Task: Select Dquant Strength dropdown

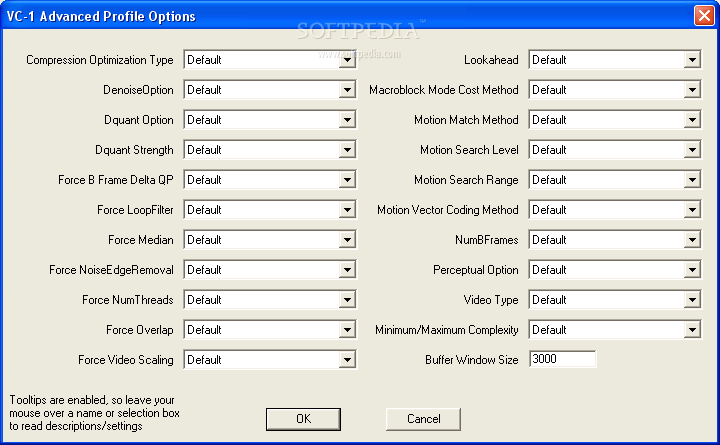Action: (x=269, y=150)
